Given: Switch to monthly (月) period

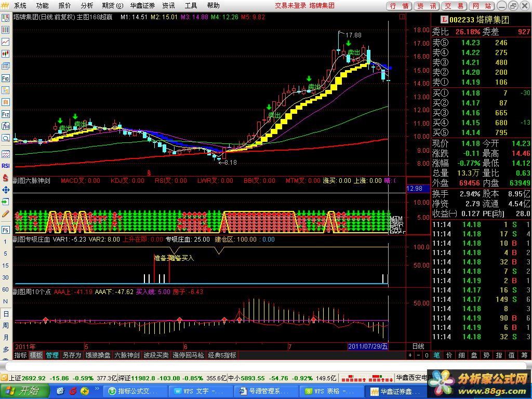Looking at the screenshot, I should pyautogui.click(x=5, y=337).
